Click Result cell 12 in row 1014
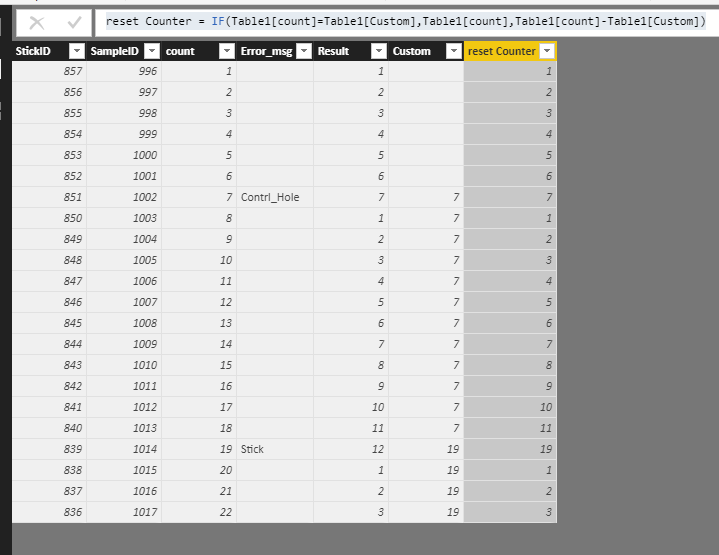 pos(351,449)
